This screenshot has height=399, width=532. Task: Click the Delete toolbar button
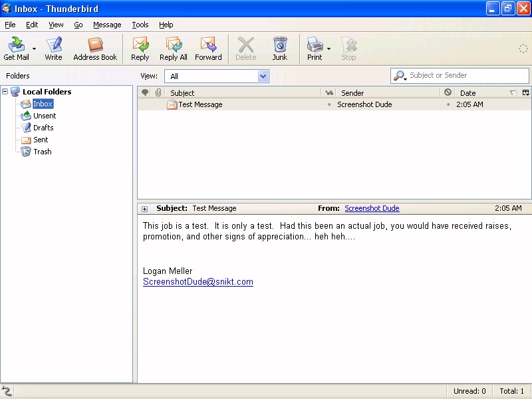246,49
